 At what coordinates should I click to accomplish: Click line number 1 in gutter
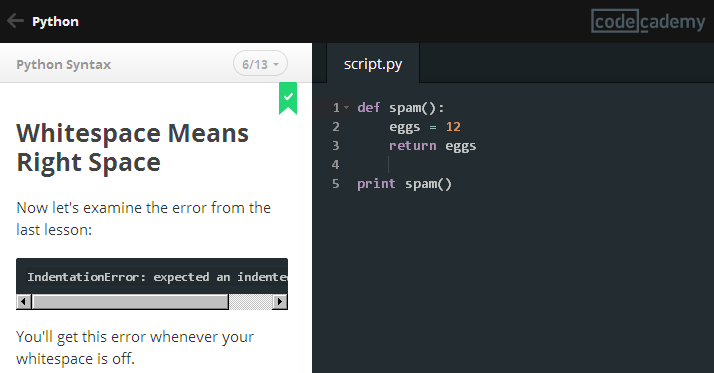pyautogui.click(x=336, y=107)
